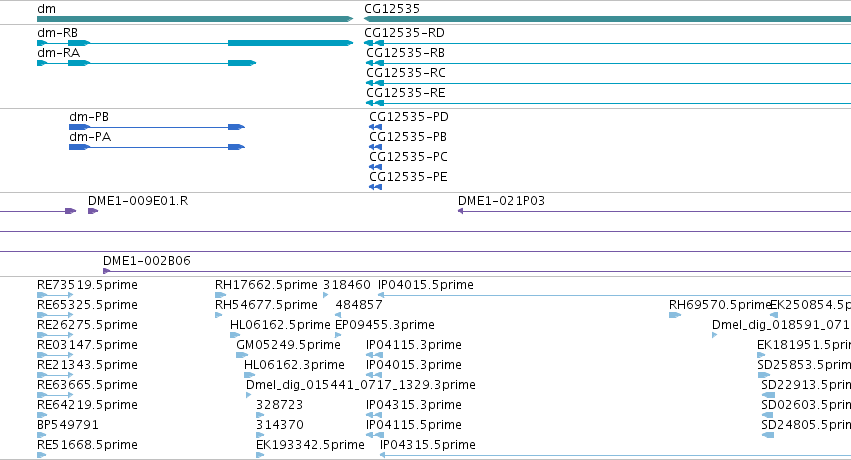Select EST RE03147.5prime

tap(87, 345)
